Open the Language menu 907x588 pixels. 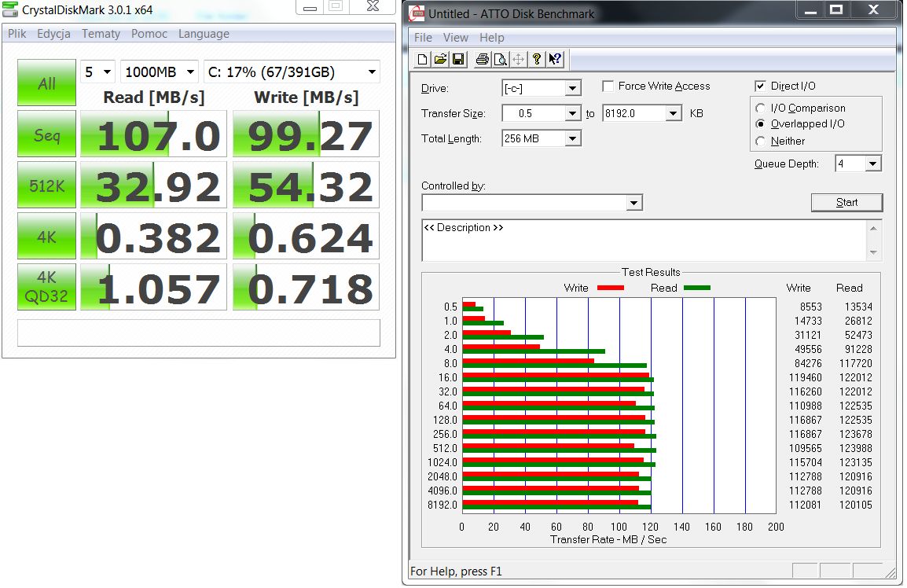point(204,34)
